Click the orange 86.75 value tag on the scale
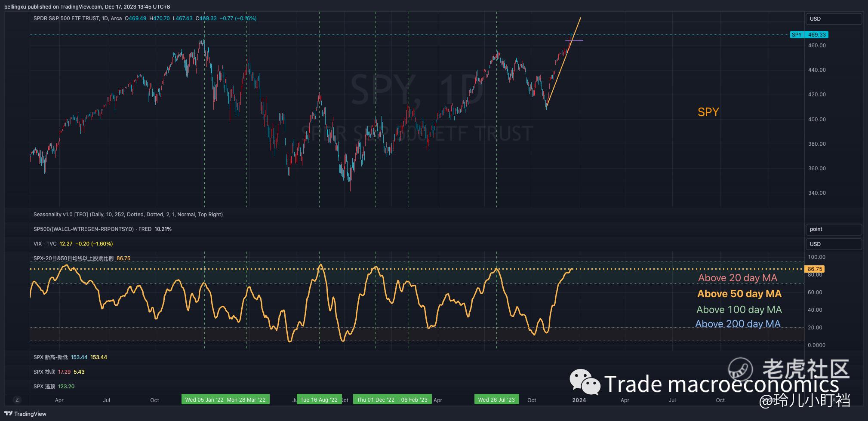Image resolution: width=868 pixels, height=421 pixels. [x=815, y=269]
